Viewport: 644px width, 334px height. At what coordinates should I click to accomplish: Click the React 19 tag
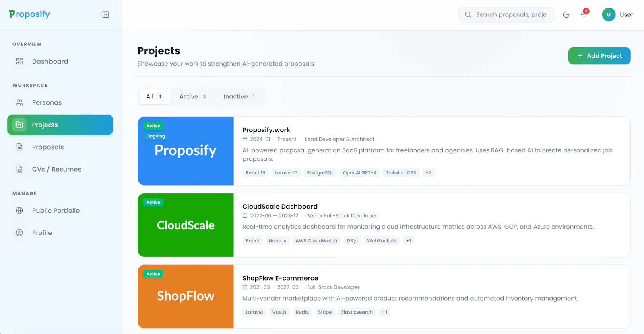click(x=256, y=173)
